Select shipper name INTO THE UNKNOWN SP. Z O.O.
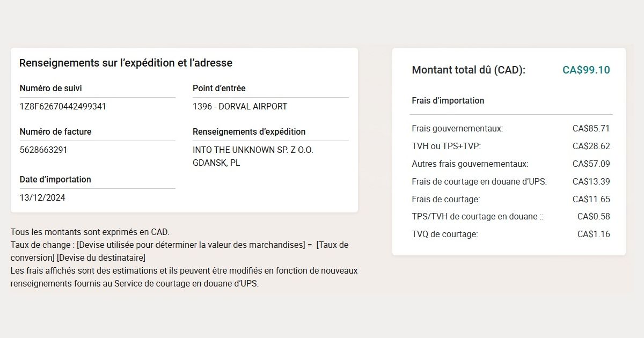 click(253, 150)
